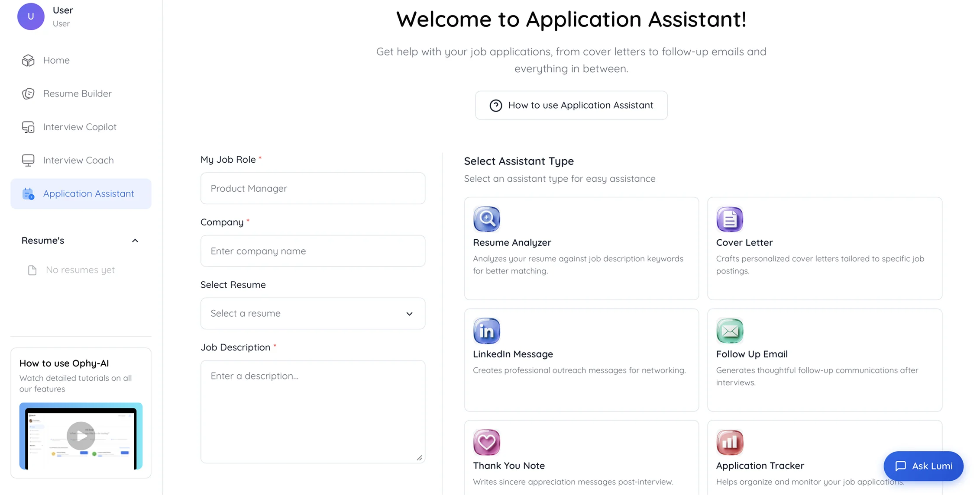The height and width of the screenshot is (495, 980).
Task: Collapse the Resume's section chevron
Action: (135, 241)
